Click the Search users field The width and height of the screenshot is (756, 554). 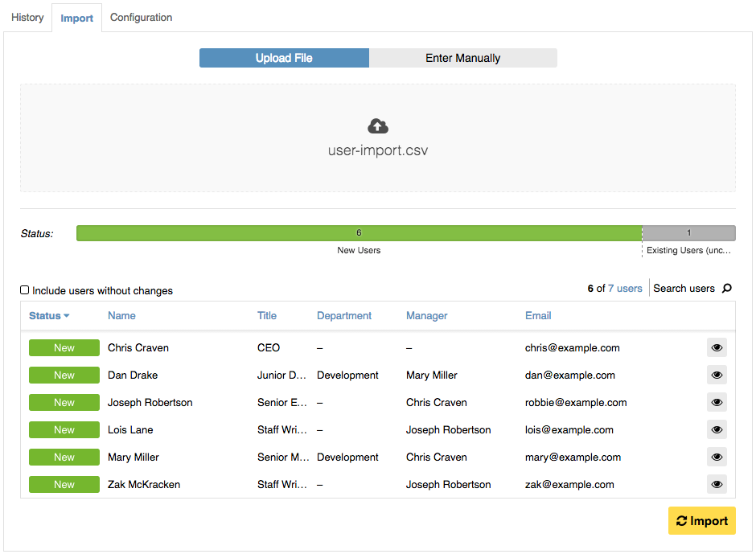[684, 289]
